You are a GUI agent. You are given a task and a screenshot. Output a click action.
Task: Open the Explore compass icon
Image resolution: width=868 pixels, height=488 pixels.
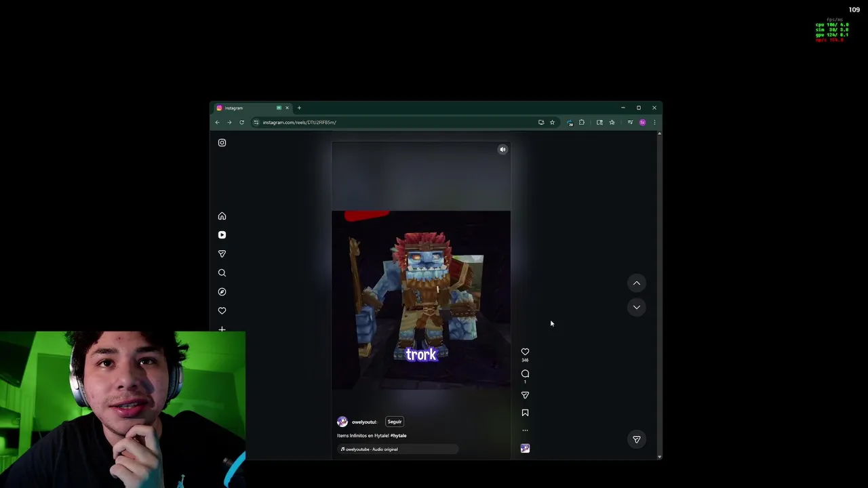tap(222, 291)
